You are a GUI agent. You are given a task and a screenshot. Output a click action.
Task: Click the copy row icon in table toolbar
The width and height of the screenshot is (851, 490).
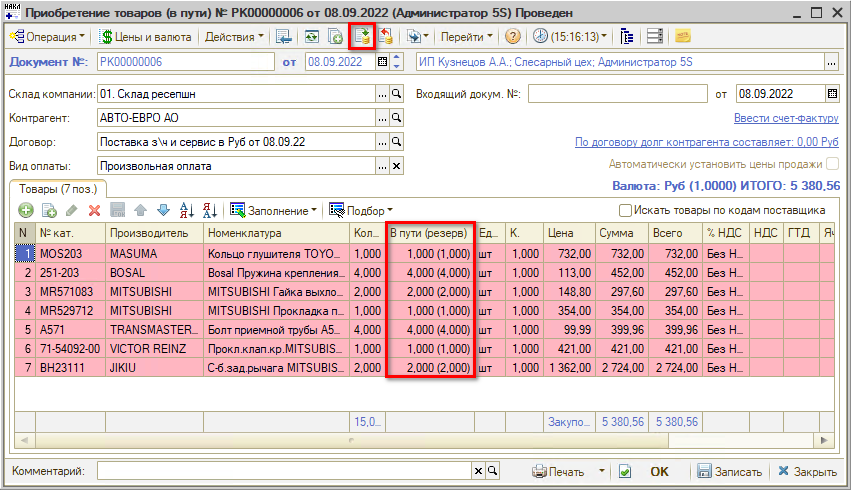[x=49, y=210]
